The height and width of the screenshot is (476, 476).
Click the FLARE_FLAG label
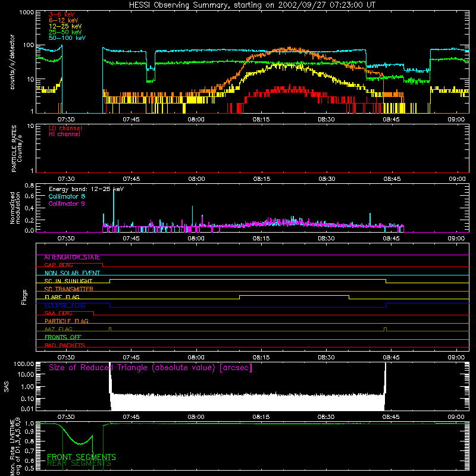click(x=62, y=297)
